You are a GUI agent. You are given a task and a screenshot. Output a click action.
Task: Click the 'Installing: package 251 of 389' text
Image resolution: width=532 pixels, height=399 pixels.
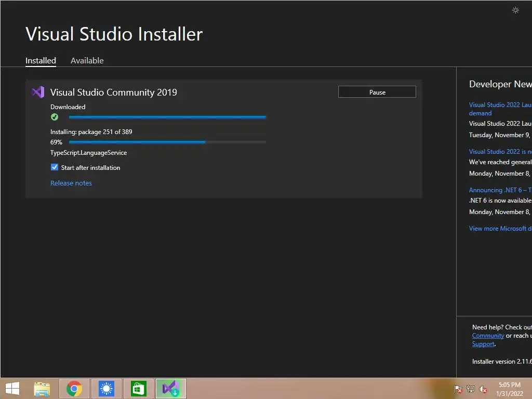91,131
